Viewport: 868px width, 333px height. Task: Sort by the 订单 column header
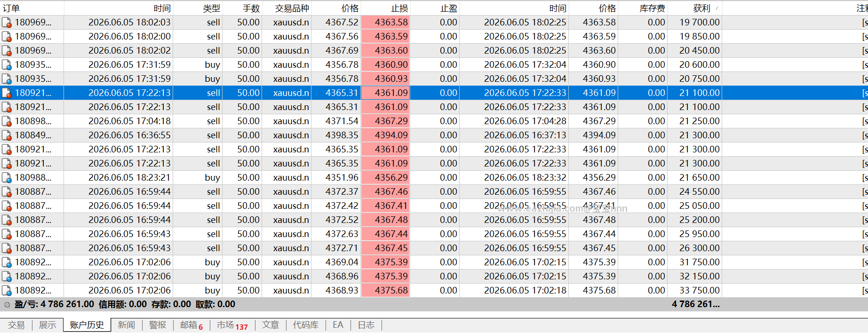pyautogui.click(x=32, y=8)
